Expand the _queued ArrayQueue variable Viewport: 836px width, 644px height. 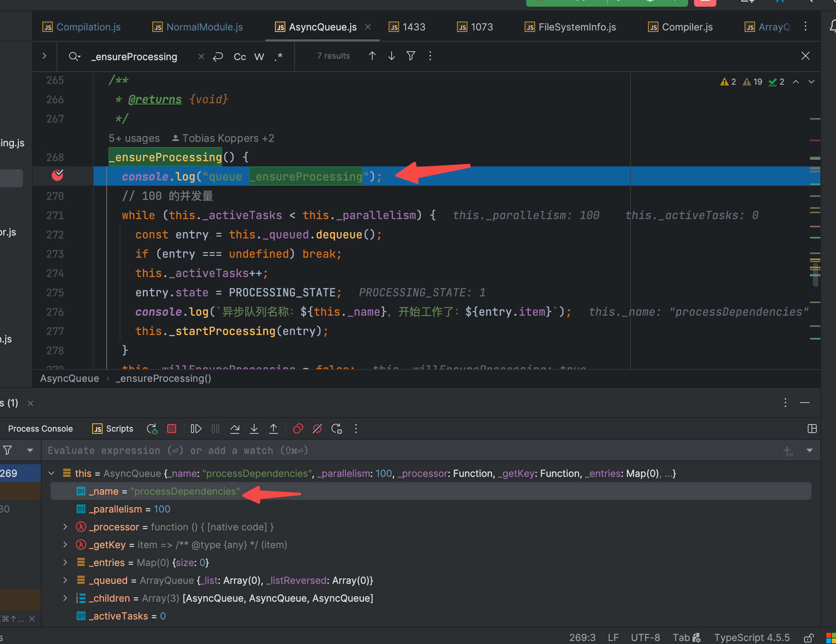[65, 580]
